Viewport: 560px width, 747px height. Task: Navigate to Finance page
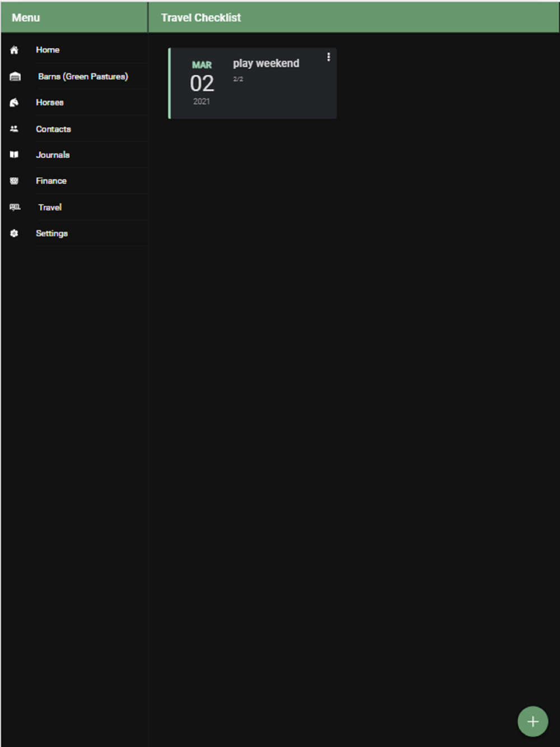[x=74, y=181]
